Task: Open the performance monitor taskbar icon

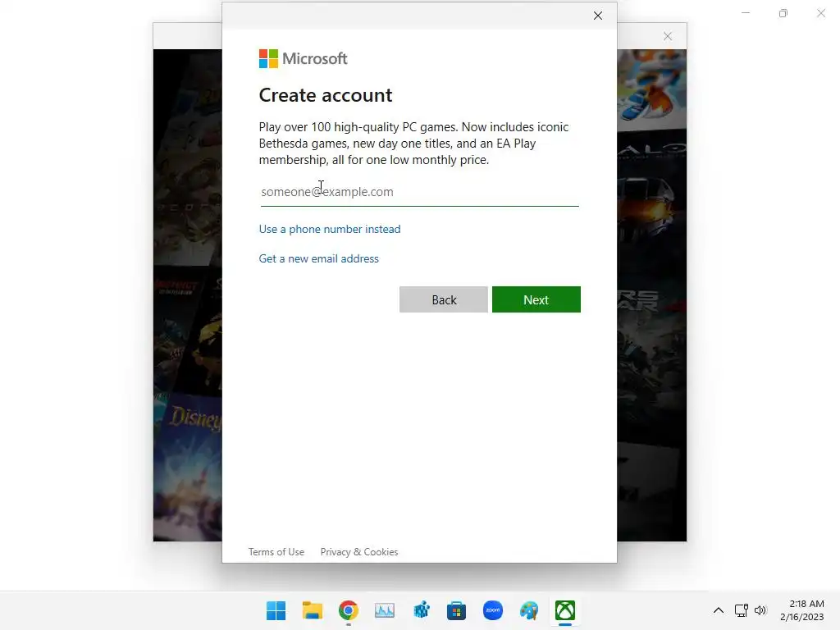Action: pyautogui.click(x=384, y=610)
